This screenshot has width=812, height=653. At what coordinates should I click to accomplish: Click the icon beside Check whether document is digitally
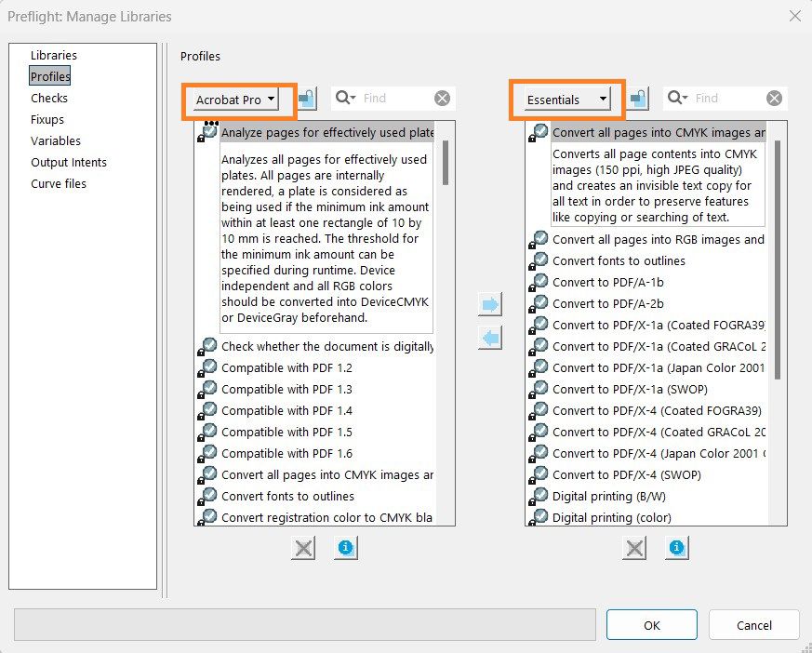(x=207, y=347)
